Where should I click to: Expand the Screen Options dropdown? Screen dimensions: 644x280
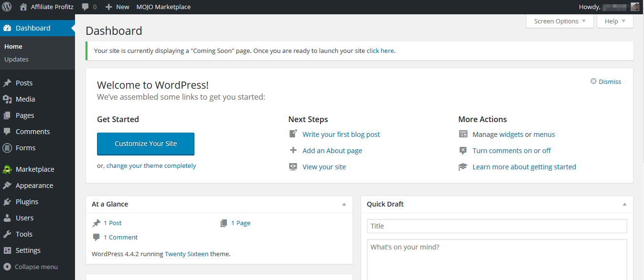point(560,21)
